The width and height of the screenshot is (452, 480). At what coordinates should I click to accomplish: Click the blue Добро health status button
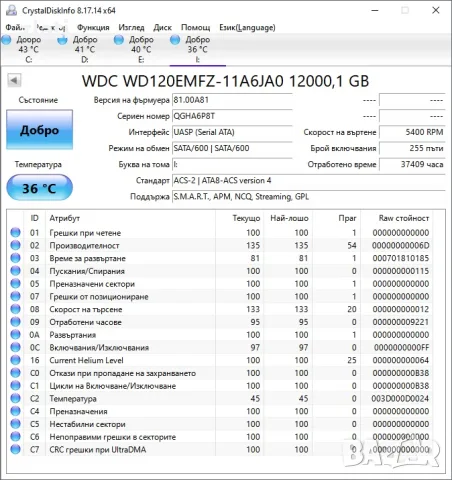pyautogui.click(x=40, y=130)
